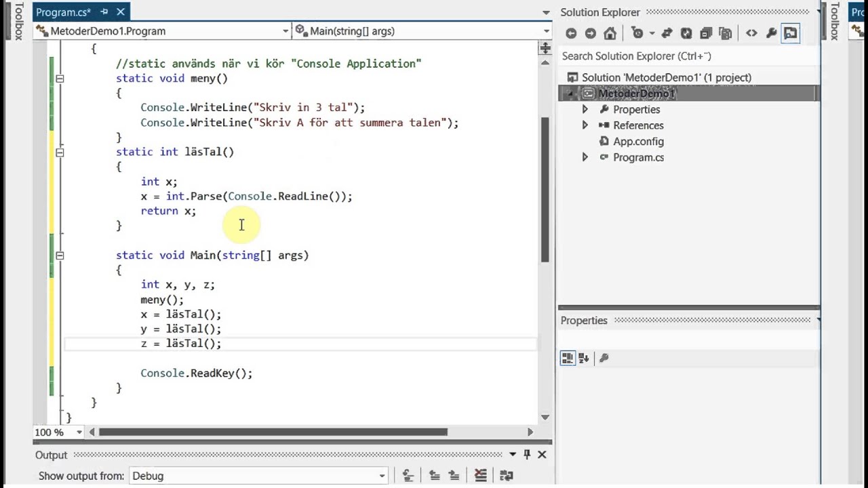
Task: Collapse the meny() method outline
Action: click(x=60, y=79)
